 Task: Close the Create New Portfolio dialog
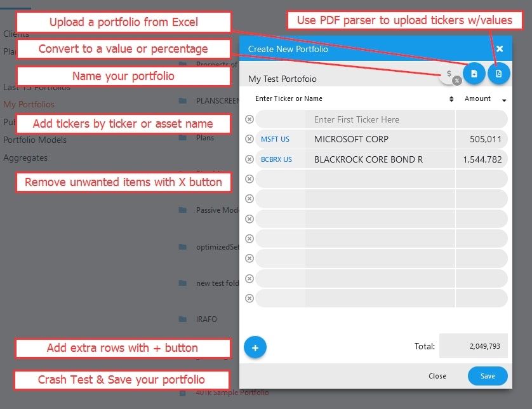coord(500,49)
